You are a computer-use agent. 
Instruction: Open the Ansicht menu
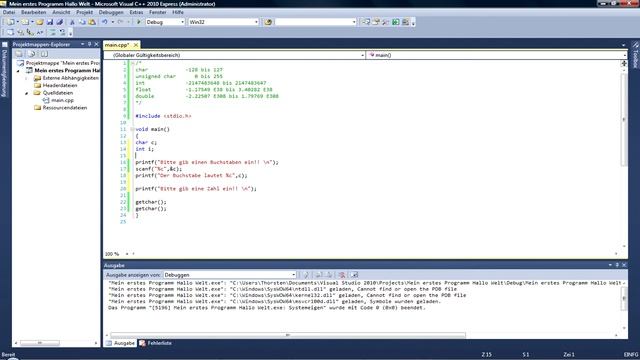pos(61,12)
